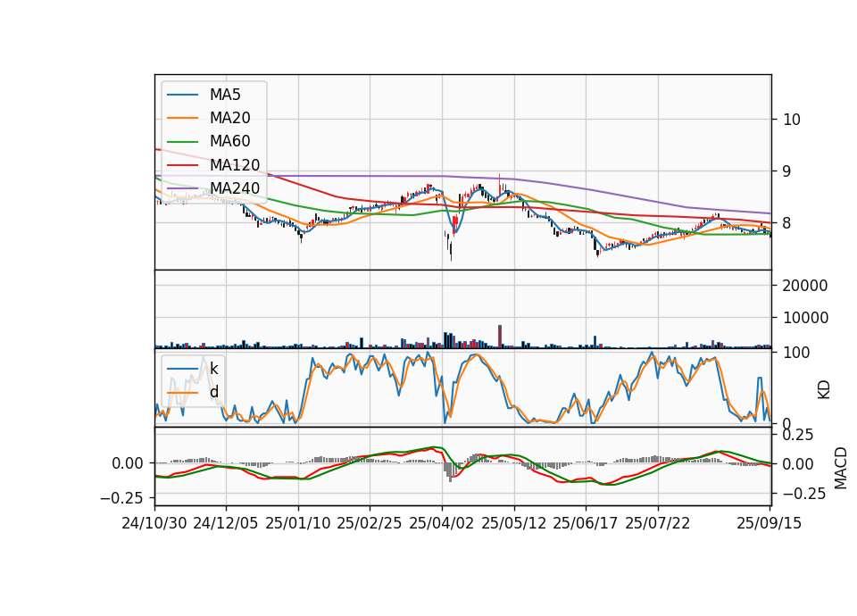Click the MA20 legend label

(x=229, y=118)
